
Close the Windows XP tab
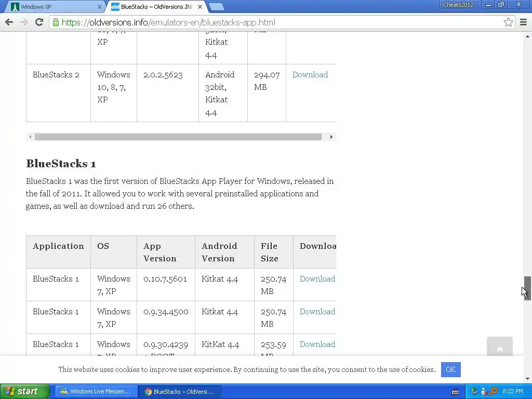click(99, 6)
